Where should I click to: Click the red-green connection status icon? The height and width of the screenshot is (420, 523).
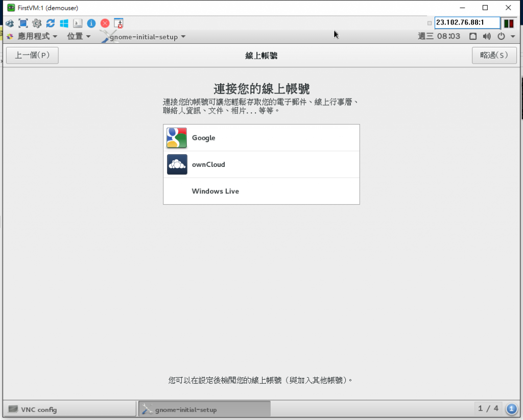(x=509, y=23)
